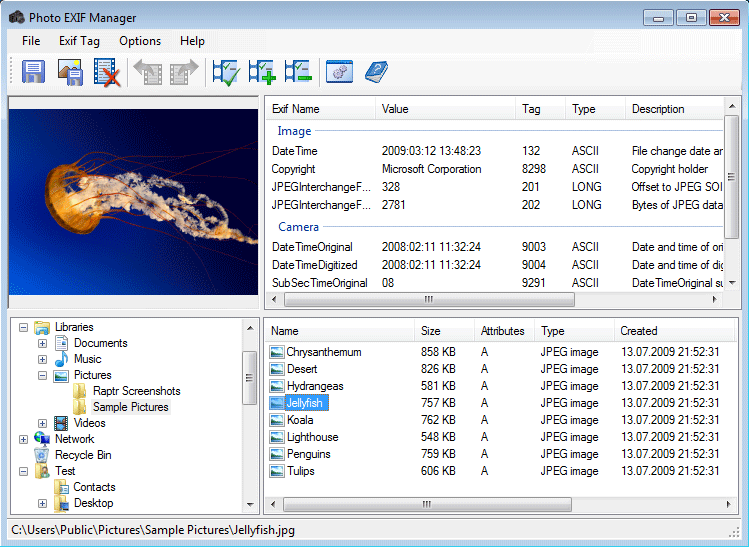Collapse the Pictures tree node
Viewport: 749px width, 547px height.
42,375
